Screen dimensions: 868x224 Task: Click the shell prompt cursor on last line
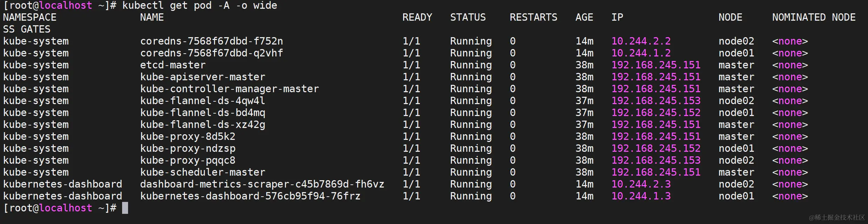pos(125,208)
